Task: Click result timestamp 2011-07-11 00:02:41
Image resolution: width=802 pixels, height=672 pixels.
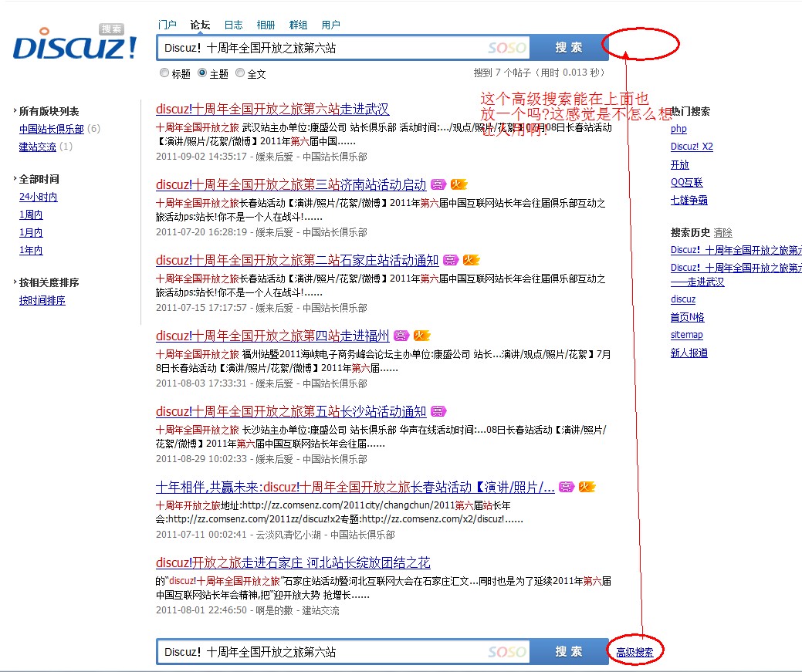Action: click(201, 535)
